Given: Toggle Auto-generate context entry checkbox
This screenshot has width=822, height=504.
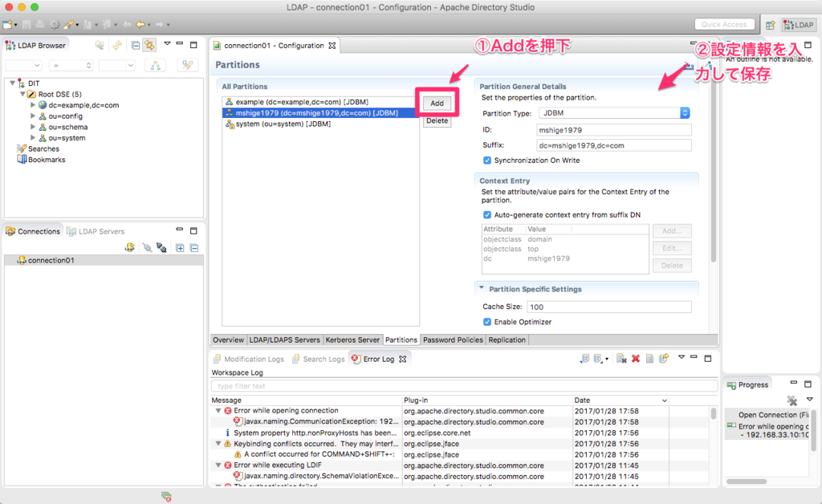Looking at the screenshot, I should tap(487, 215).
